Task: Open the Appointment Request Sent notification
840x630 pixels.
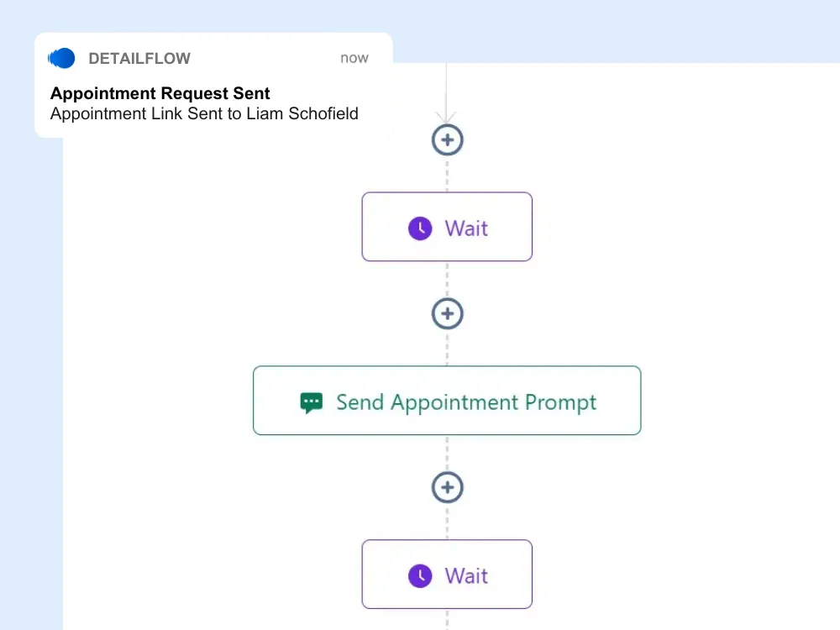Action: click(x=213, y=85)
